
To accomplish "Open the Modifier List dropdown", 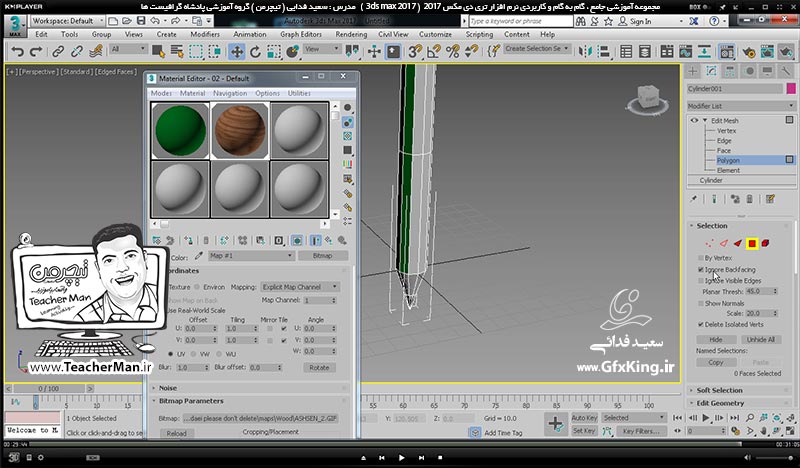I will [741, 106].
